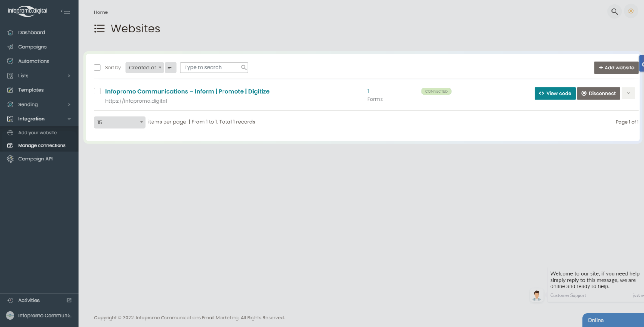The image size is (644, 327).
Task: Open the items per page dropdown
Action: 120,122
